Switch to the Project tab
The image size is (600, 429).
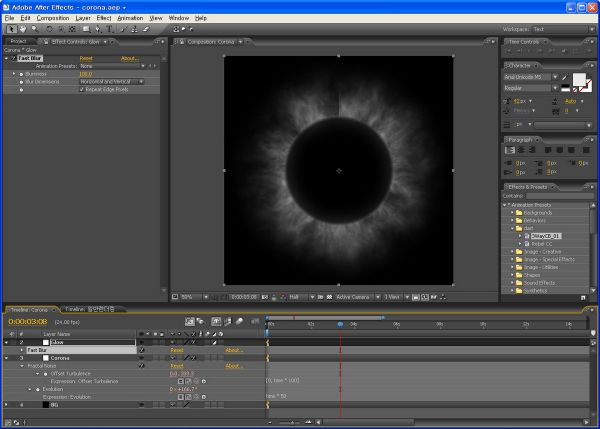click(x=18, y=41)
